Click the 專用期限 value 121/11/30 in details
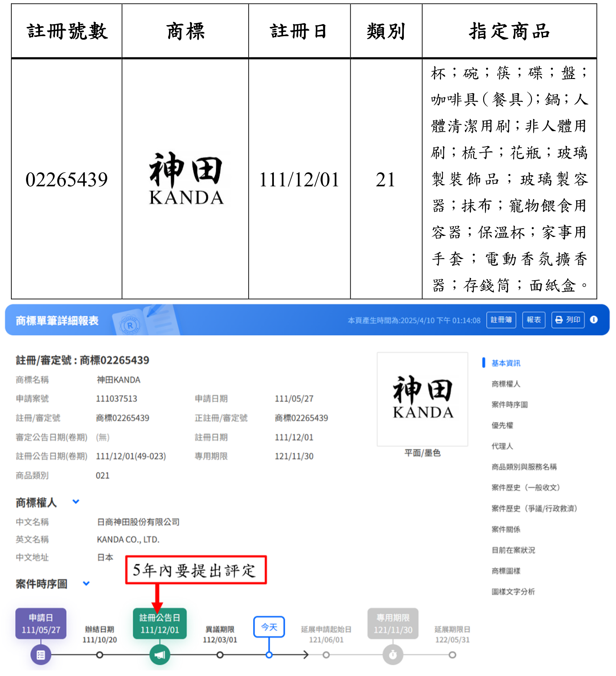Screen dimensions: 616x676 coord(294,456)
